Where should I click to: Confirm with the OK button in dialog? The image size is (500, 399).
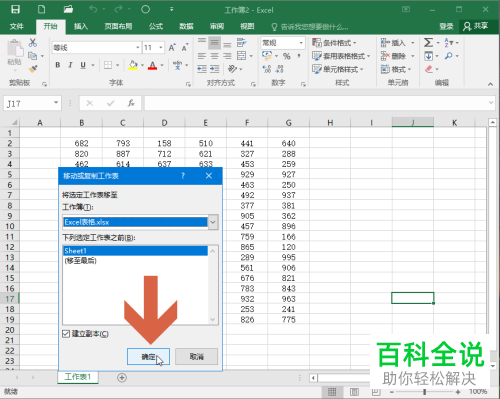tap(148, 357)
